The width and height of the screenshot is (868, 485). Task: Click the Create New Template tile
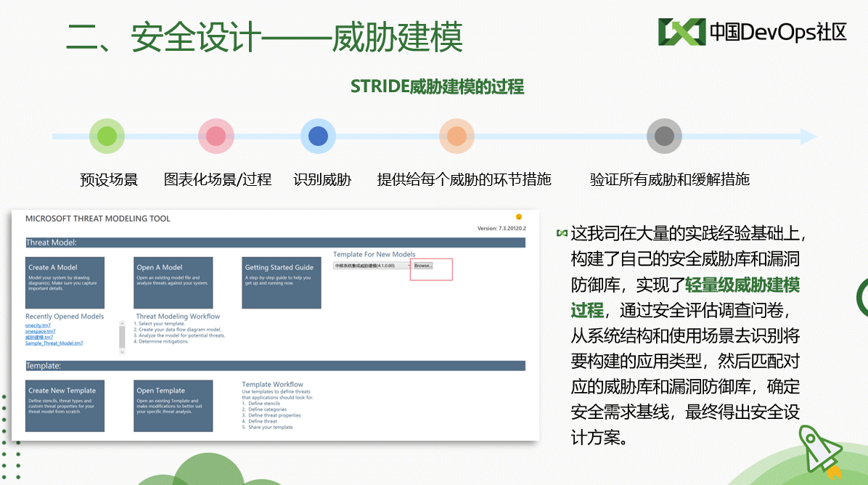click(x=65, y=406)
